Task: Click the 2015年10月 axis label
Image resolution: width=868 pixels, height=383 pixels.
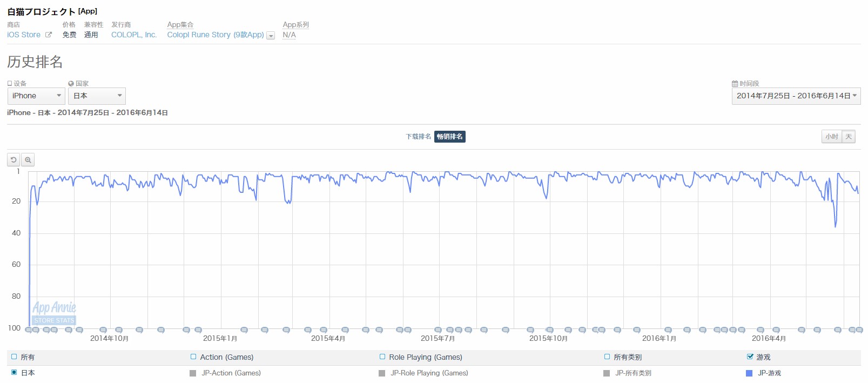Action: (548, 339)
